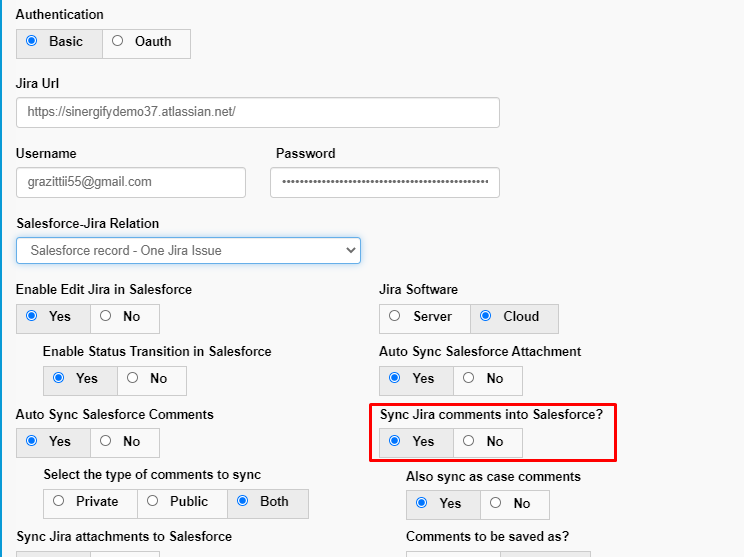Select Oauth authentication radio button
The height and width of the screenshot is (557, 744).
(117, 41)
